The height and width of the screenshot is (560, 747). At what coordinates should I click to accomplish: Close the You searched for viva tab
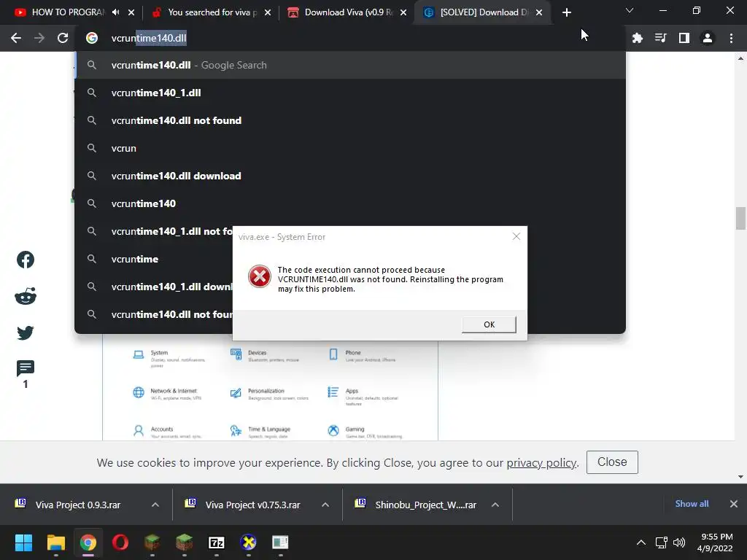(268, 12)
